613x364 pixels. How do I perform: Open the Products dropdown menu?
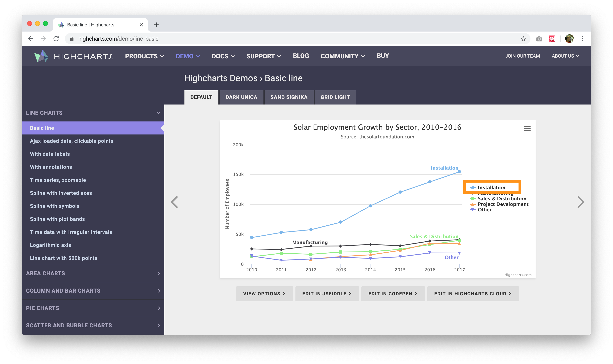pos(144,56)
